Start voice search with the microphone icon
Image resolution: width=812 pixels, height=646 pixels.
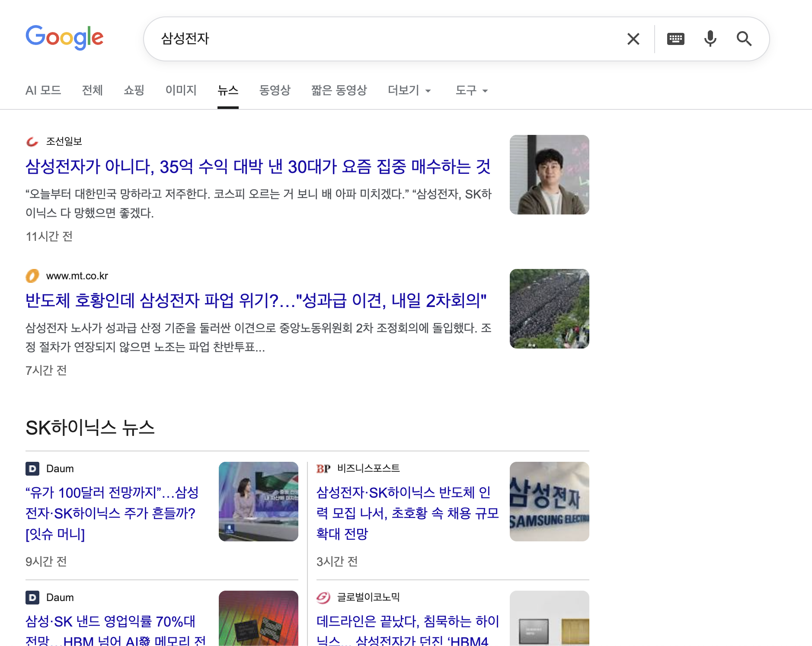(710, 38)
